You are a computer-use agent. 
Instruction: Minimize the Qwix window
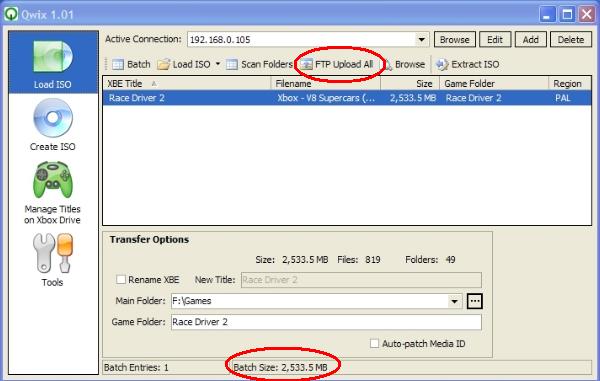[547, 15]
